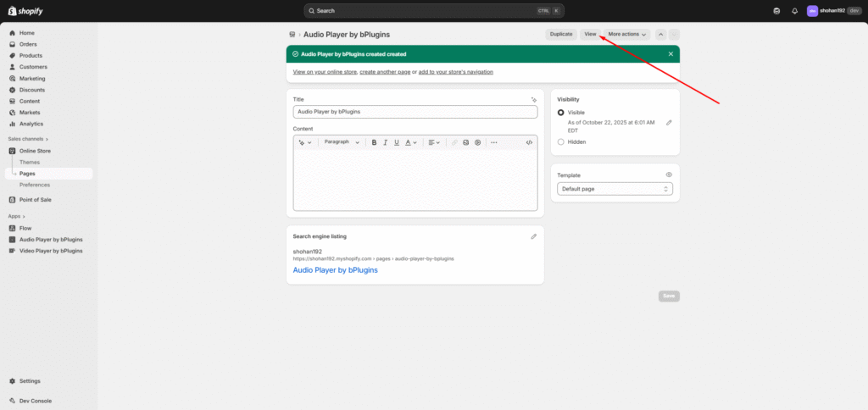This screenshot has height=410, width=868.
Task: Edit the visibility date pencil icon
Action: click(x=669, y=122)
